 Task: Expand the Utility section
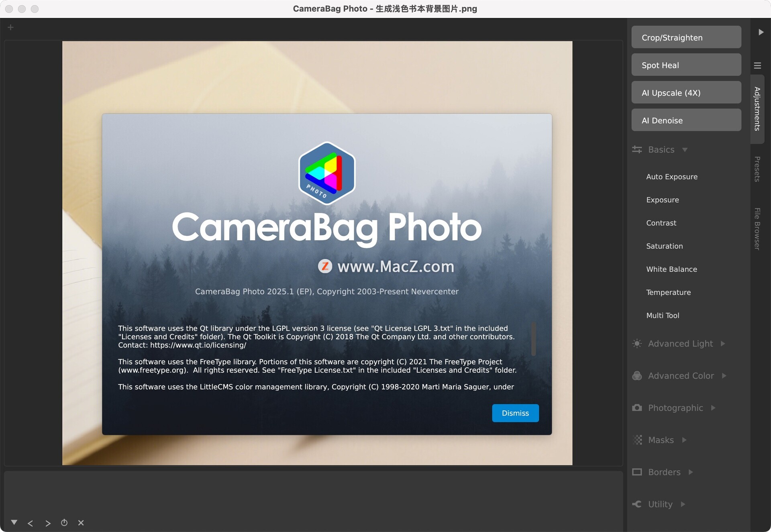point(683,504)
